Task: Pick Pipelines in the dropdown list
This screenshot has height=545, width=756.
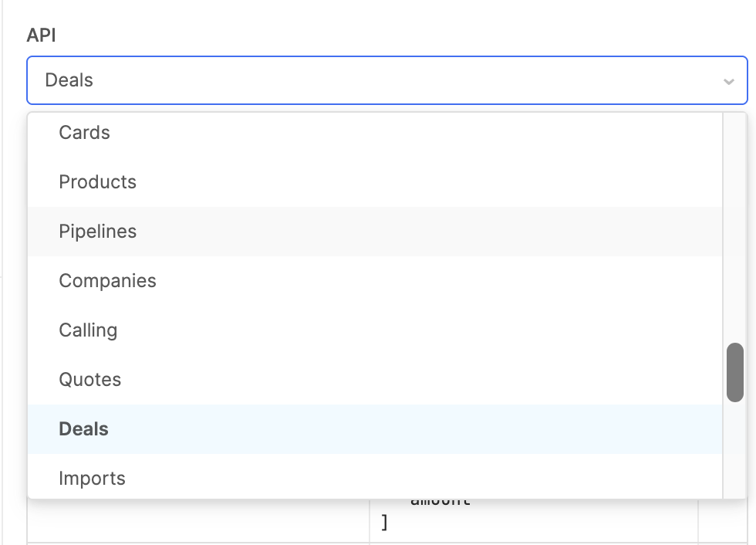Action: tap(98, 232)
